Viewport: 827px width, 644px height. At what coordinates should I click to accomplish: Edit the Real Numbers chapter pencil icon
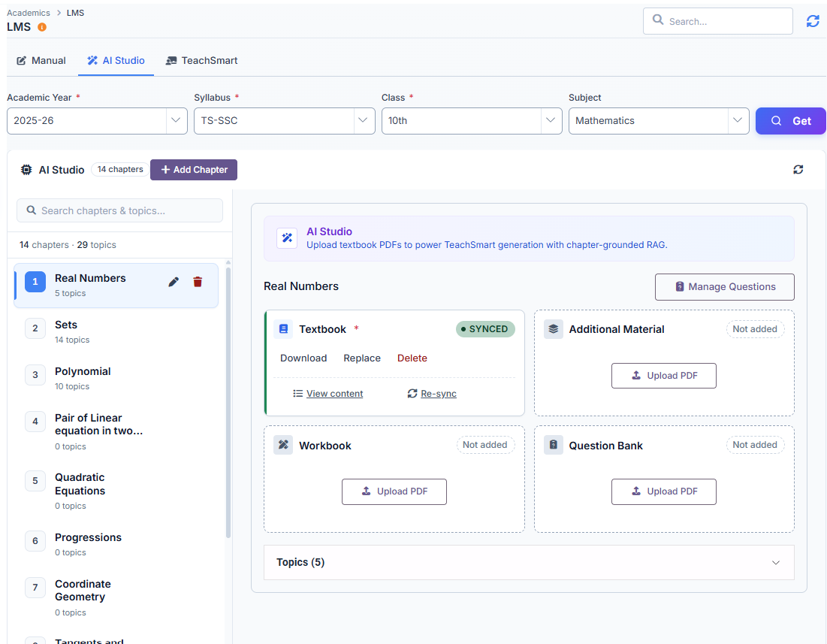tap(174, 282)
